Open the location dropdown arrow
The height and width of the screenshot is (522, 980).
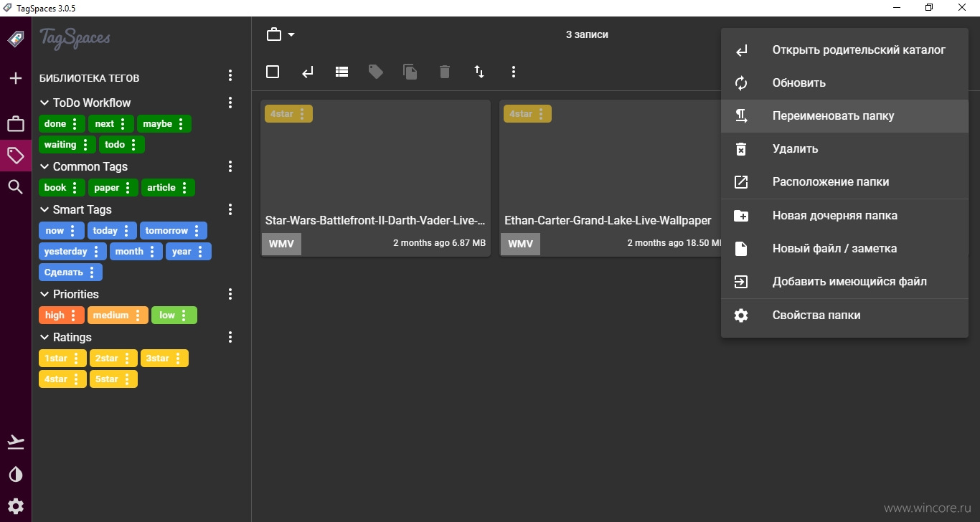(x=291, y=34)
